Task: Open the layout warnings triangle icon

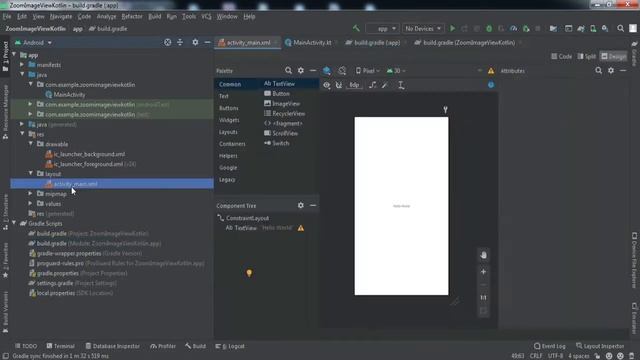Action: coord(491,71)
